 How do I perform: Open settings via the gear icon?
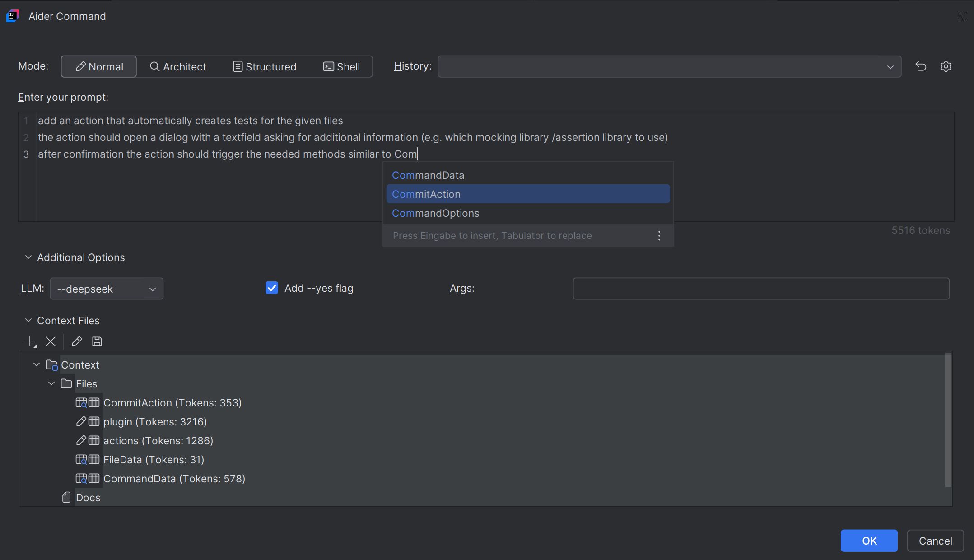pos(946,66)
